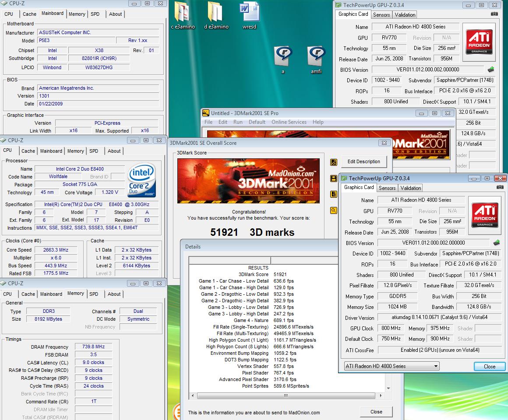
Task: Open the 'wresd' Word document icon
Action: [249, 14]
